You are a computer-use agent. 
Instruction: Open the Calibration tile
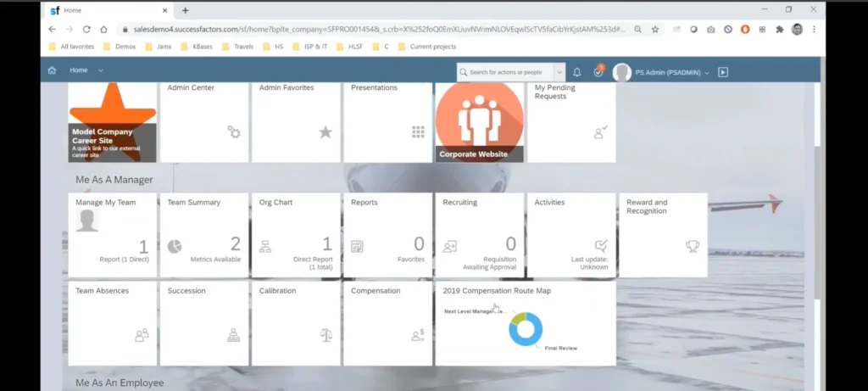(x=296, y=323)
